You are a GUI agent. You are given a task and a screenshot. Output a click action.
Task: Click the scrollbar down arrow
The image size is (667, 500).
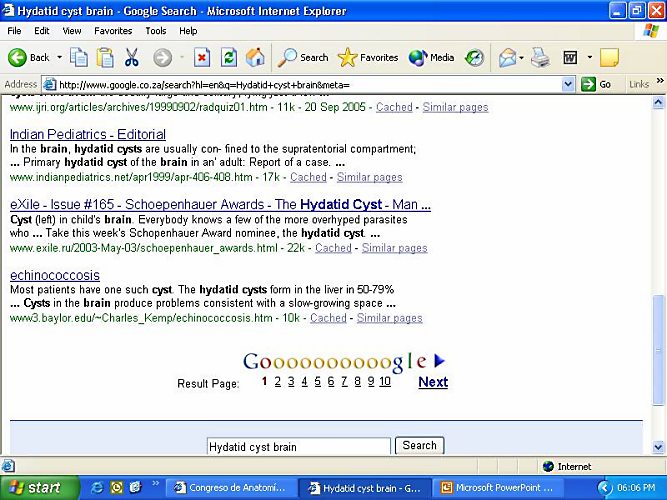(658, 447)
